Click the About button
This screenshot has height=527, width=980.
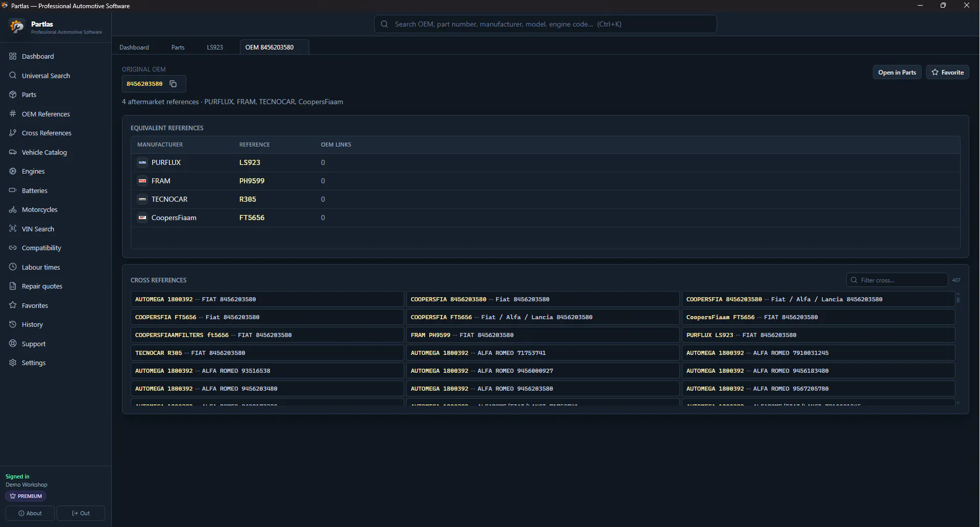(x=30, y=513)
